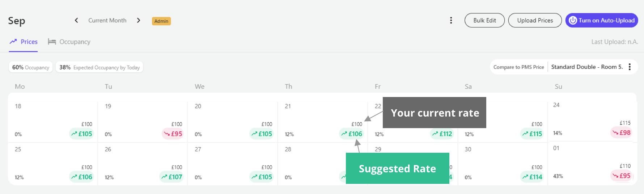This screenshot has width=644, height=194.
Task: Click suggested rate £115 on Saturday 23
Action: [x=532, y=134]
